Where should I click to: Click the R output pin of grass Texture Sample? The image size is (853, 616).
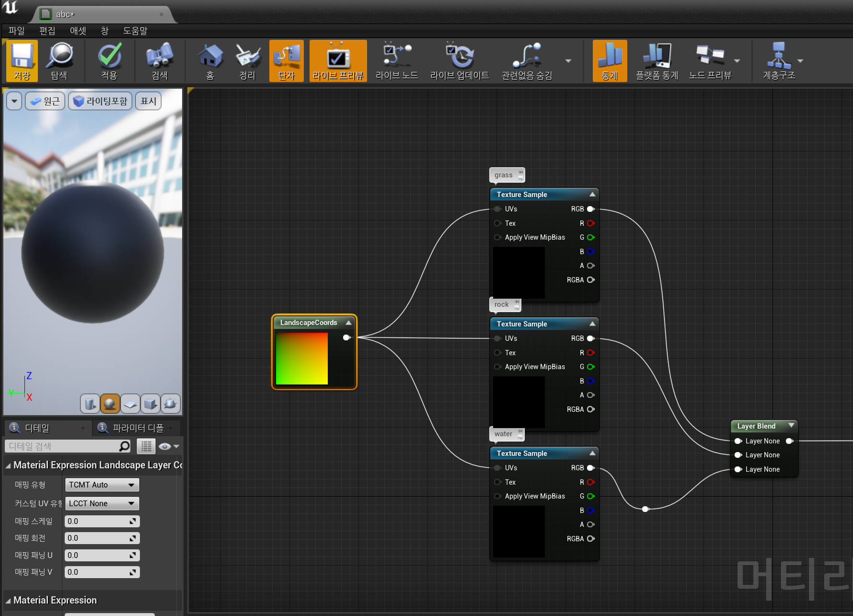[590, 223]
